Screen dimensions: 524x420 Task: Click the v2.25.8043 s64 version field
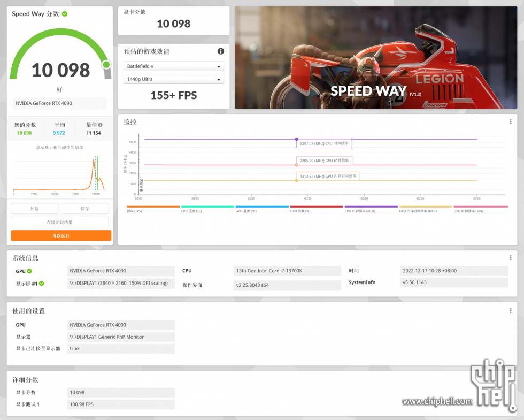tap(288, 285)
